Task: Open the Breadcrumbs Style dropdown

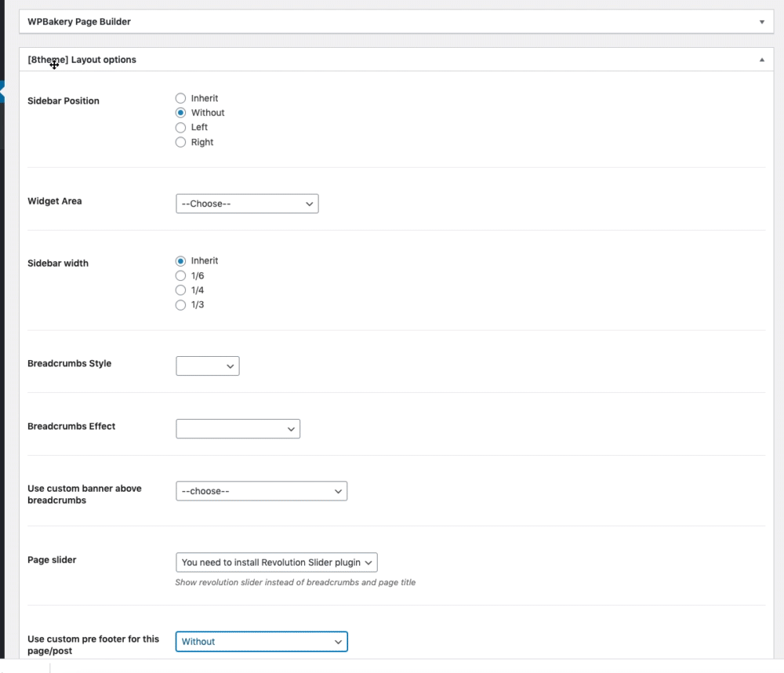Action: (208, 366)
